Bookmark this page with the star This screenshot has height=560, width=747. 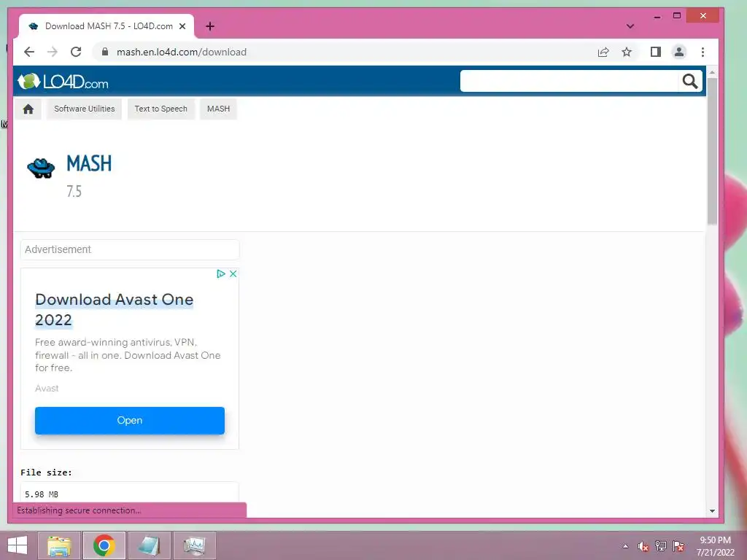coord(627,52)
